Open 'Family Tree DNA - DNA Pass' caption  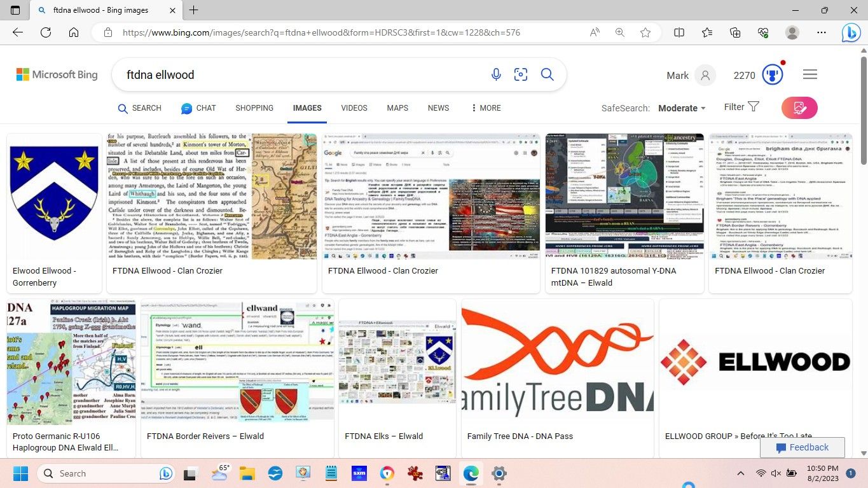coord(520,436)
